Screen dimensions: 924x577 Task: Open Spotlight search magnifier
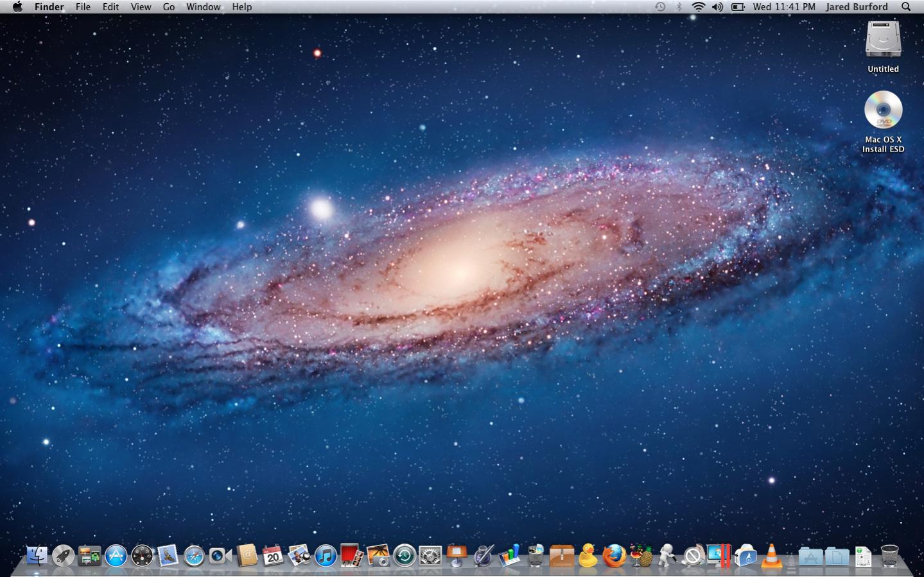[906, 6]
